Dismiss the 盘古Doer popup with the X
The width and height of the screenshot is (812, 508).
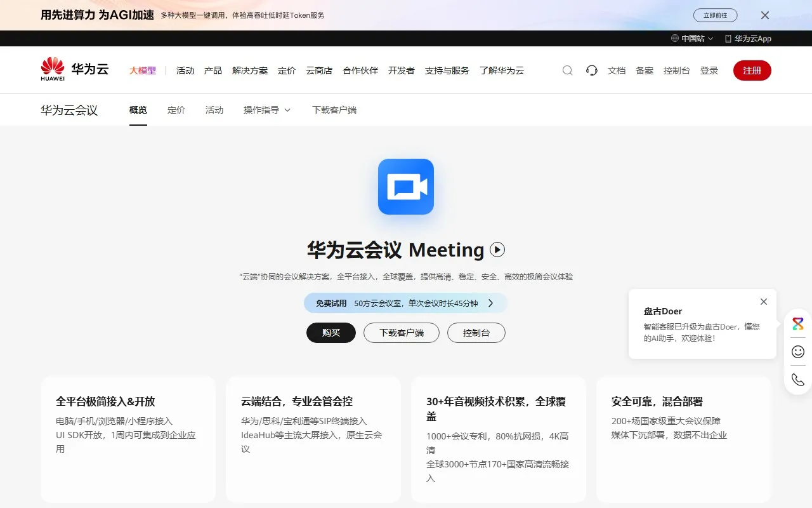click(763, 301)
